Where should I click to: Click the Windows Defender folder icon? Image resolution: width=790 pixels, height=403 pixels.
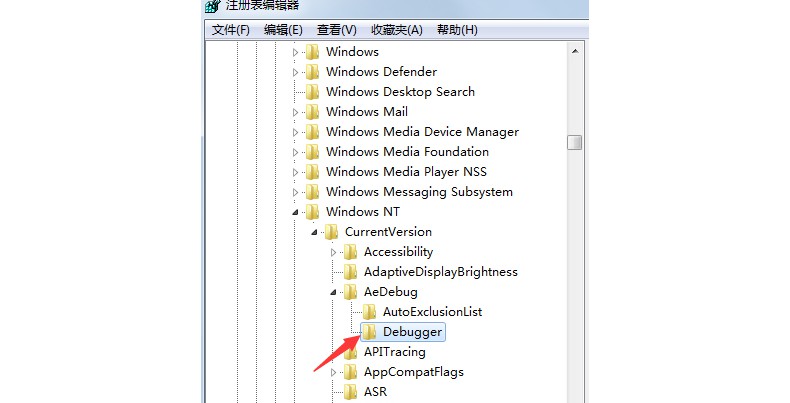point(312,72)
